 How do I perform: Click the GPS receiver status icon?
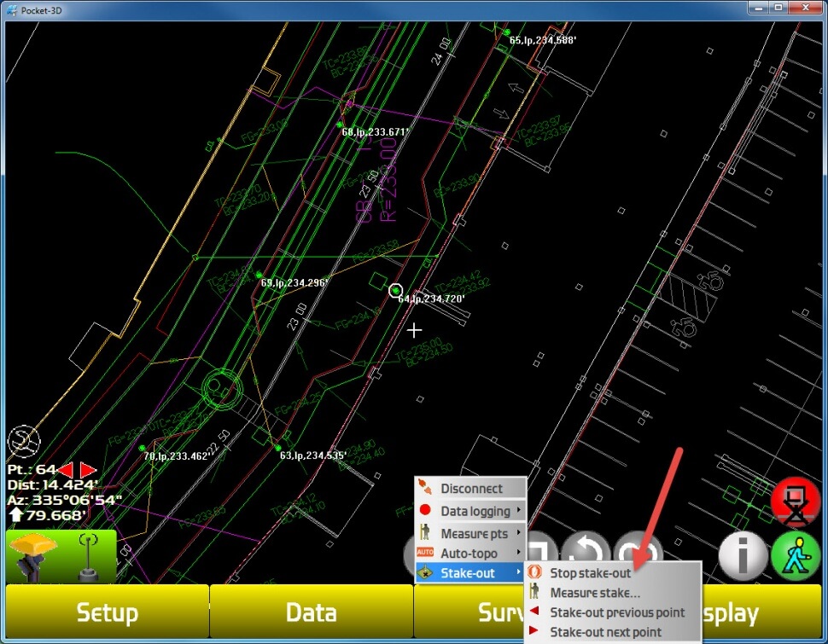[x=61, y=556]
